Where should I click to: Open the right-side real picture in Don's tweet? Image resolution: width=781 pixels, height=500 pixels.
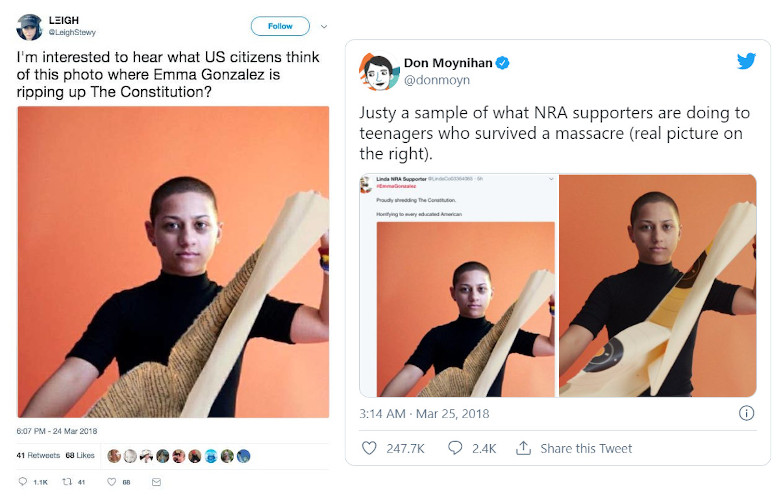point(657,285)
